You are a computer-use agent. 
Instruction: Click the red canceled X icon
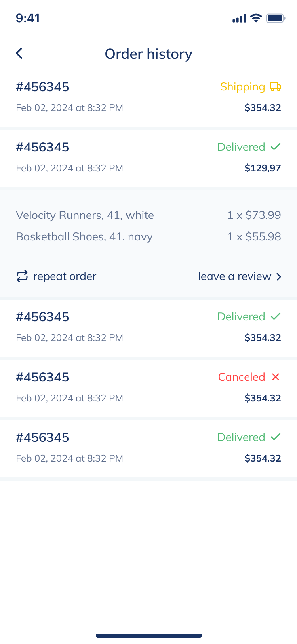[x=276, y=377]
